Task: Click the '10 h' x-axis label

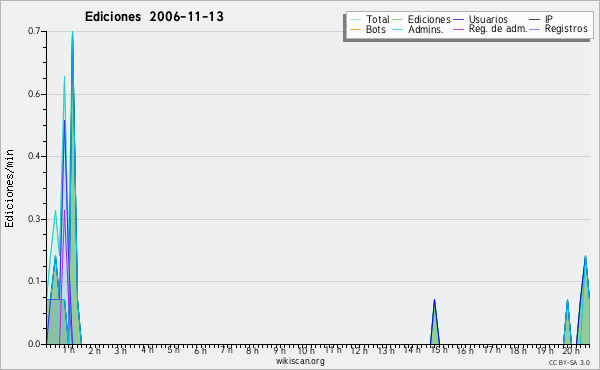Action: pyautogui.click(x=306, y=350)
